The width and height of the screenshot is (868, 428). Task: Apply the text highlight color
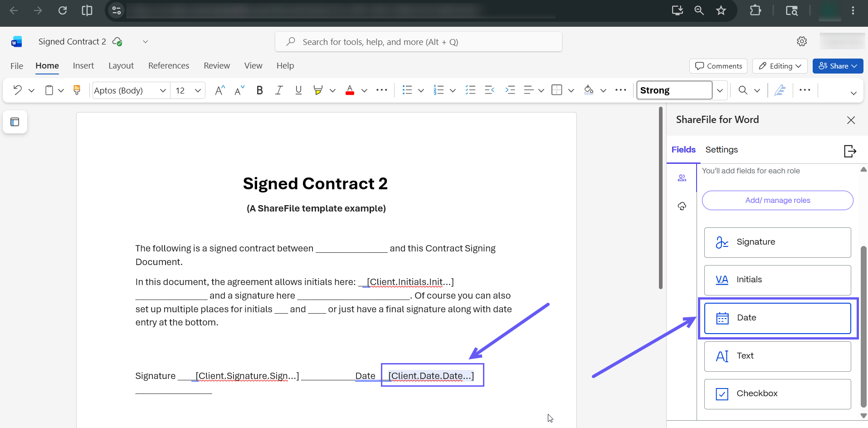318,90
